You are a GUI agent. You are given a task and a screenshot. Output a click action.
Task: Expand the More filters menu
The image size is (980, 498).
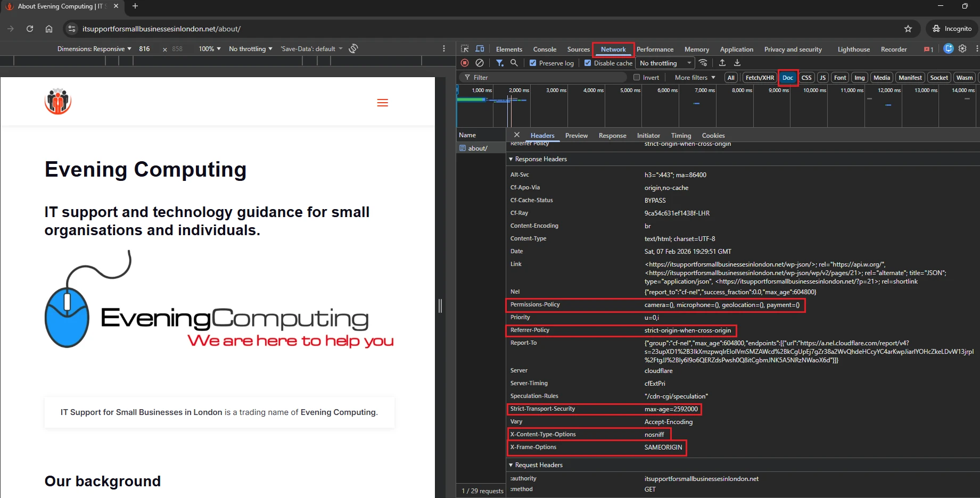point(695,77)
